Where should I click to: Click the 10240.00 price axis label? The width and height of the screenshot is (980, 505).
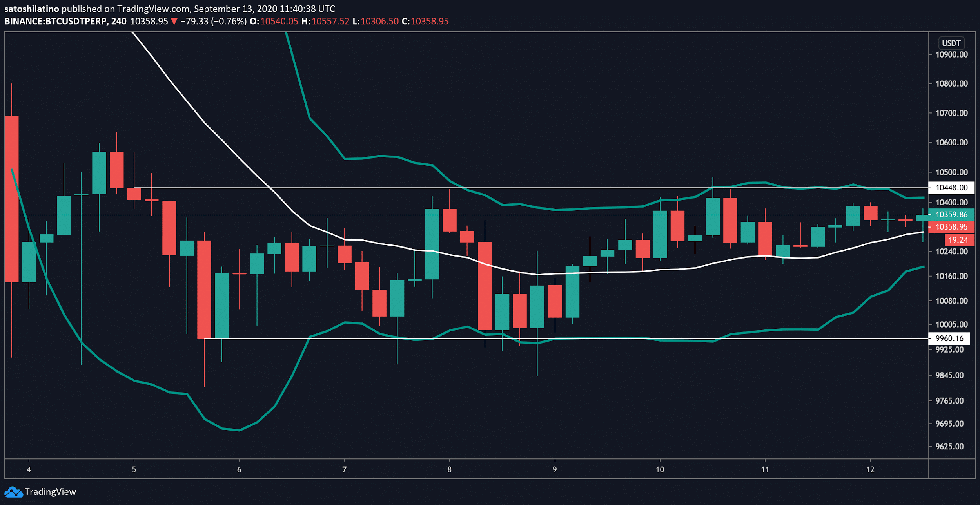click(951, 252)
